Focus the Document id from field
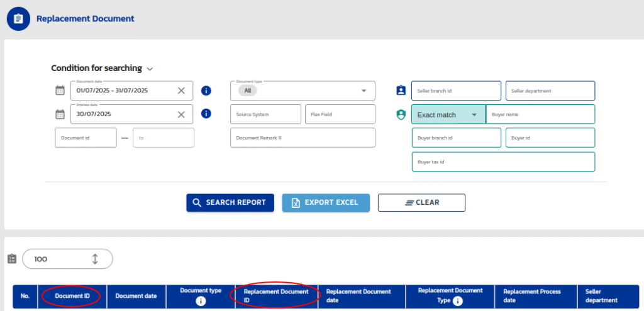 point(86,138)
